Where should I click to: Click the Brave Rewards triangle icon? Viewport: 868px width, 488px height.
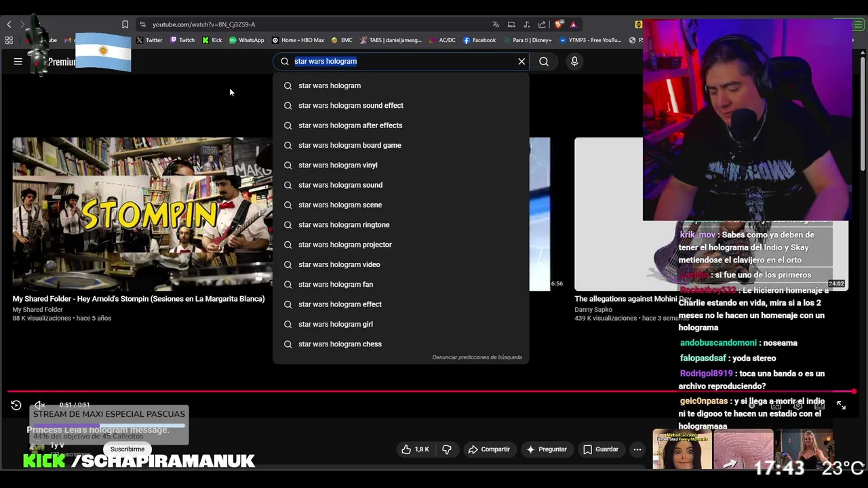point(573,24)
